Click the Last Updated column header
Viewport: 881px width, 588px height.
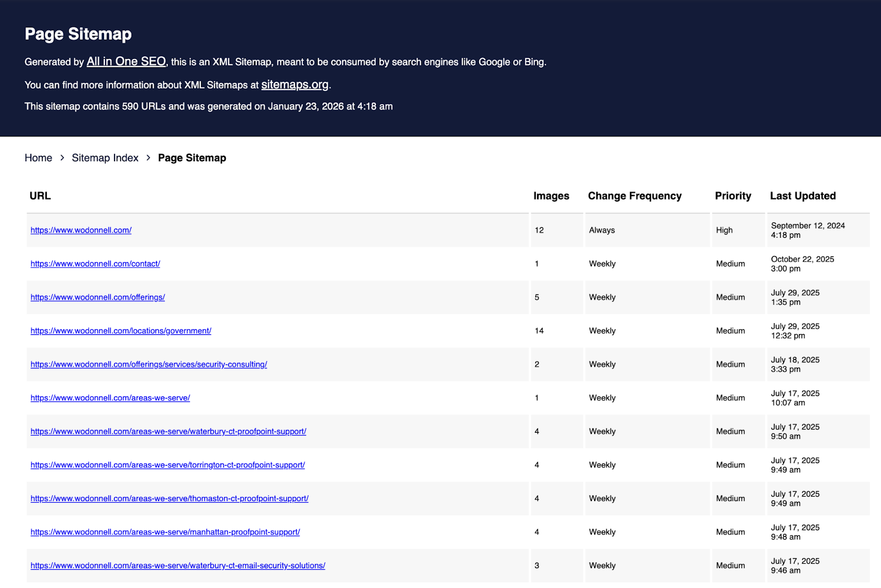coord(803,196)
